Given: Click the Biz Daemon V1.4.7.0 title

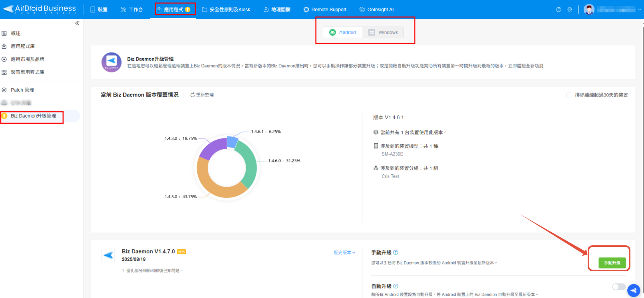Looking at the screenshot, I should tap(148, 251).
